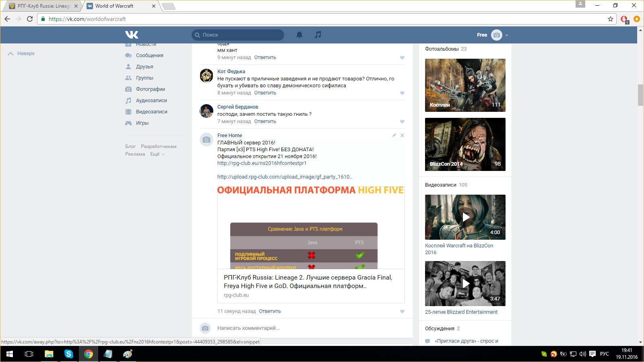
Task: Delete Free Home comment with X icon
Action: click(x=402, y=136)
